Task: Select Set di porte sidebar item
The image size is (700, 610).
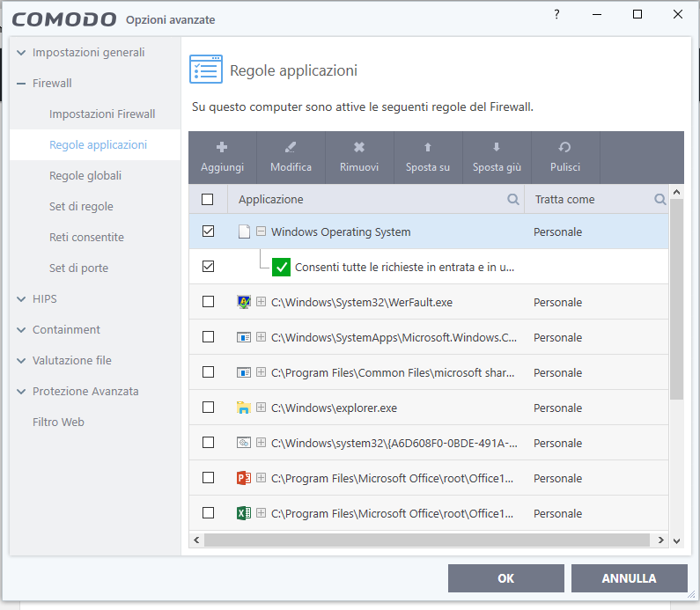Action: click(x=78, y=268)
